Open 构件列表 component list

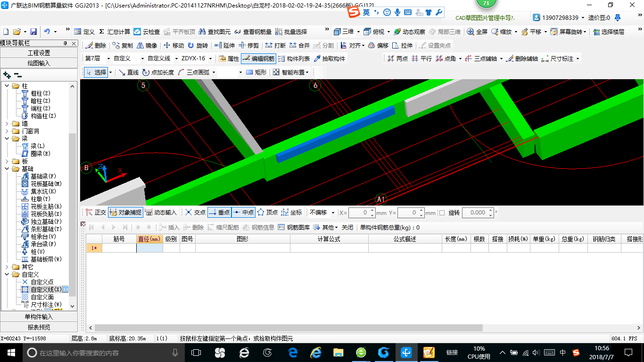coord(294,58)
